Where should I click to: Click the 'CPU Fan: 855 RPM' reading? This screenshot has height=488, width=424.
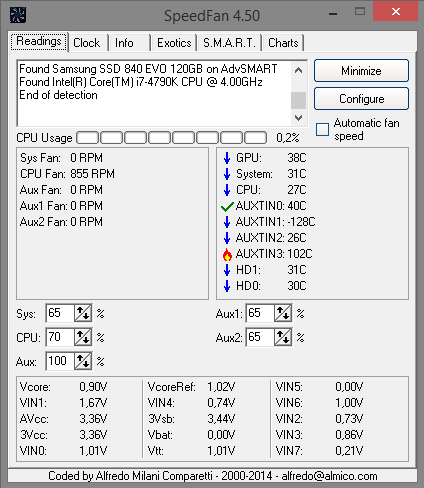tap(67, 174)
